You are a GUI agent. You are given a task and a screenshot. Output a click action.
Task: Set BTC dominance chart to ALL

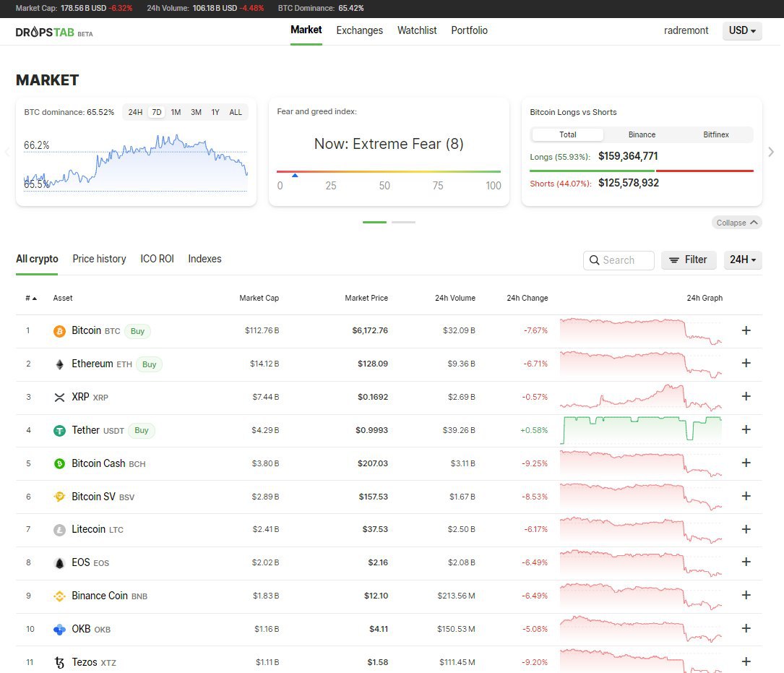pos(236,112)
